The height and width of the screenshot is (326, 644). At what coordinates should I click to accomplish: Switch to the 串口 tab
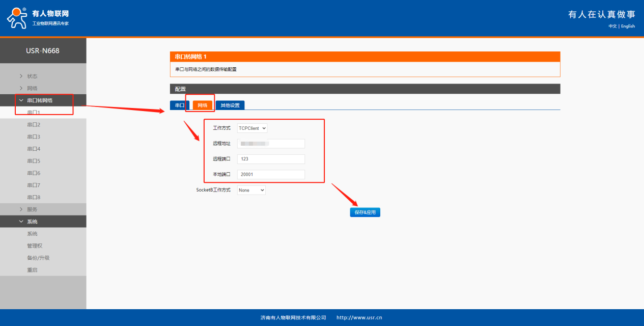pyautogui.click(x=179, y=105)
